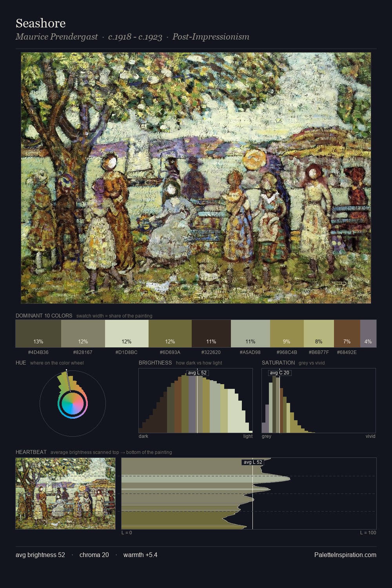Click the 'warmth +5.4' footer text

click(140, 555)
